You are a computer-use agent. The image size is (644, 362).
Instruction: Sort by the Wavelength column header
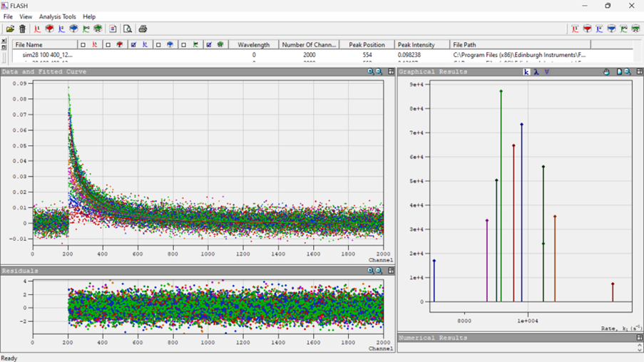(254, 45)
